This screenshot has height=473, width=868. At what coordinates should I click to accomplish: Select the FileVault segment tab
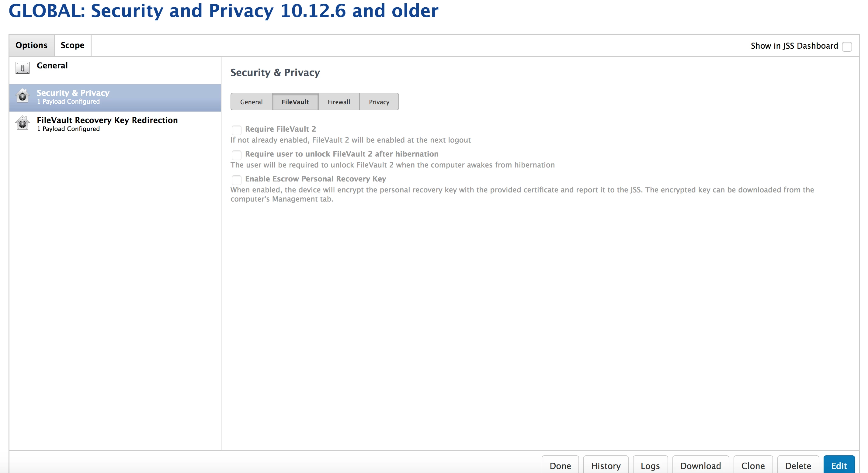[x=295, y=102]
